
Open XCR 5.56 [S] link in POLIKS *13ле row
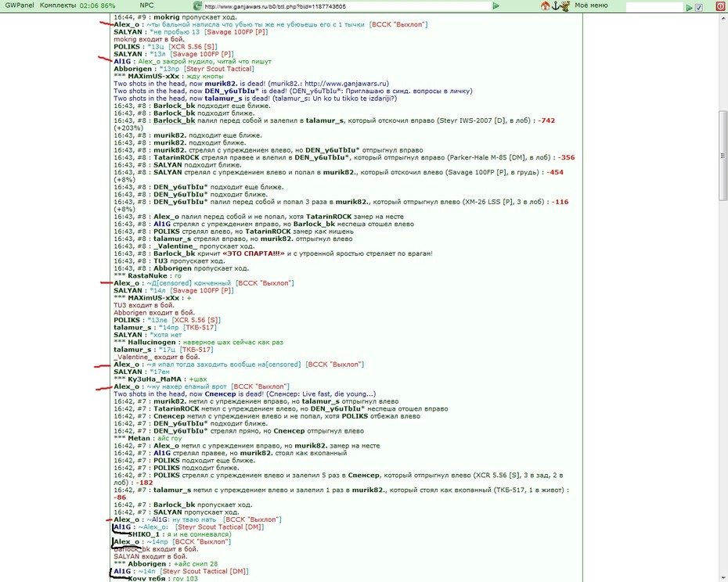[196, 320]
